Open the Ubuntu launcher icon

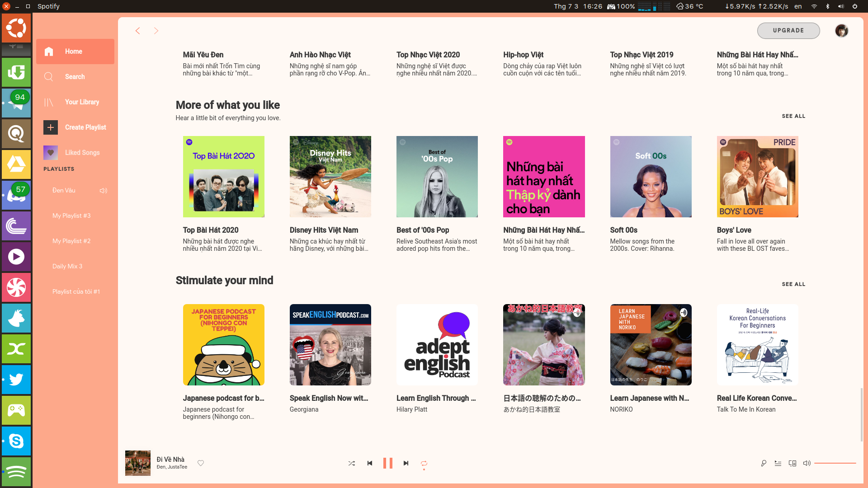point(16,28)
